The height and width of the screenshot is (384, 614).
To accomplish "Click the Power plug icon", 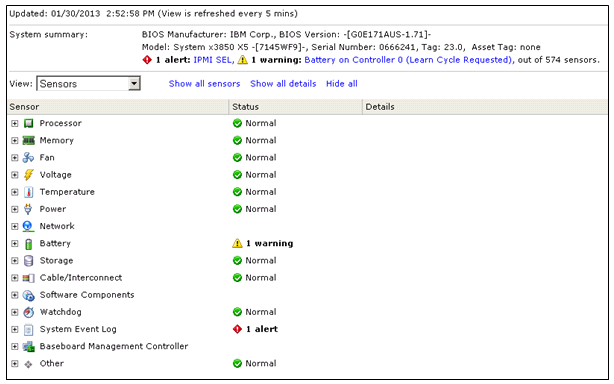I will (x=28, y=209).
